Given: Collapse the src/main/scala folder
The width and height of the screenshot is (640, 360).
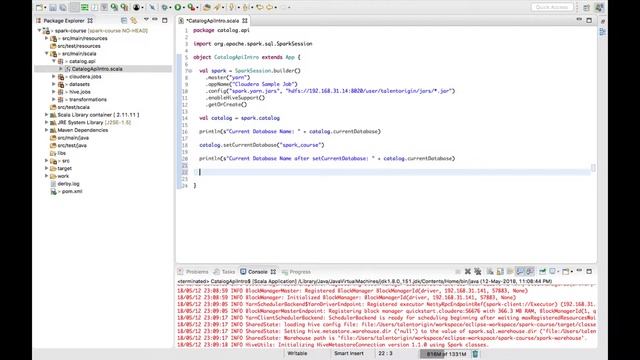Looking at the screenshot, I should [x=47, y=53].
